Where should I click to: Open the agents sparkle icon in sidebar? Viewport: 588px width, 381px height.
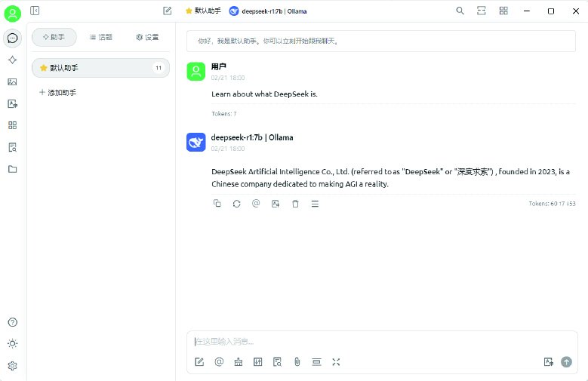pos(12,60)
